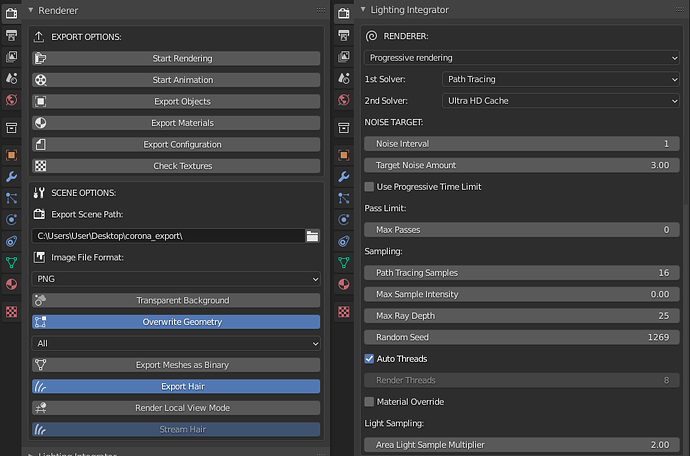
Task: Select Modifiers wrench icon in right panel
Action: pyautogui.click(x=344, y=177)
